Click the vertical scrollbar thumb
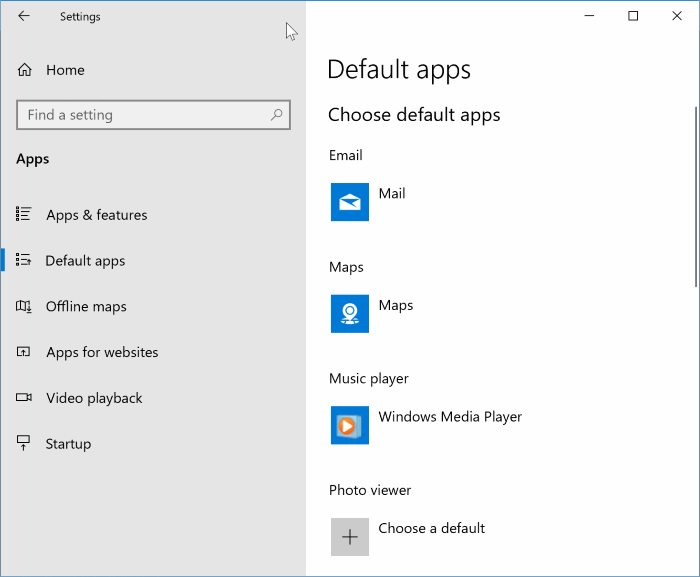The height and width of the screenshot is (577, 700). (x=696, y=197)
